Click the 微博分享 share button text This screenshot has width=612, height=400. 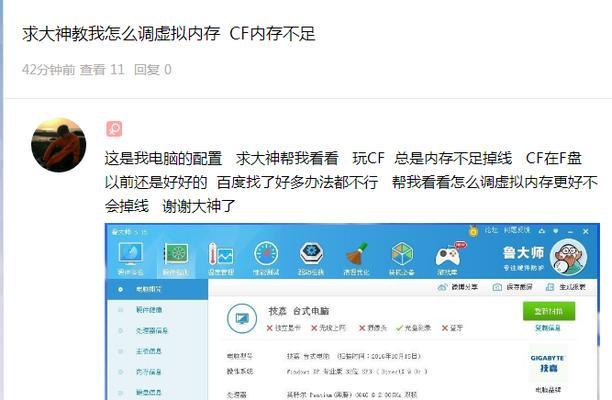tap(464, 287)
